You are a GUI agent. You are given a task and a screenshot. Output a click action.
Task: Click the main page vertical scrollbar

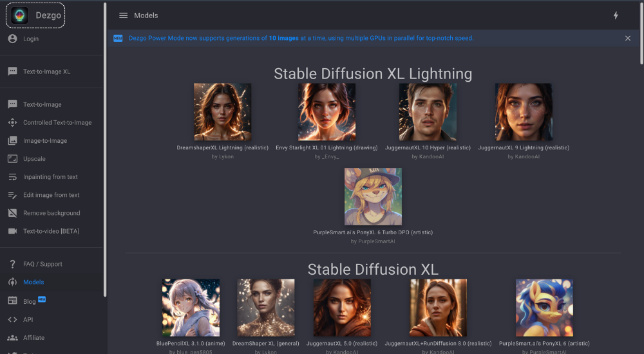coord(642,33)
